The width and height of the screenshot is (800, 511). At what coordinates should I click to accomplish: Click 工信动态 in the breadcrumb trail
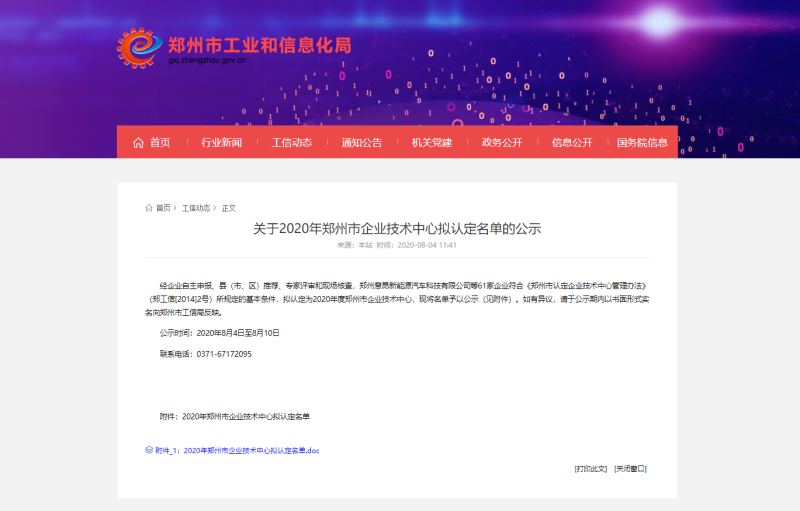tap(196, 208)
